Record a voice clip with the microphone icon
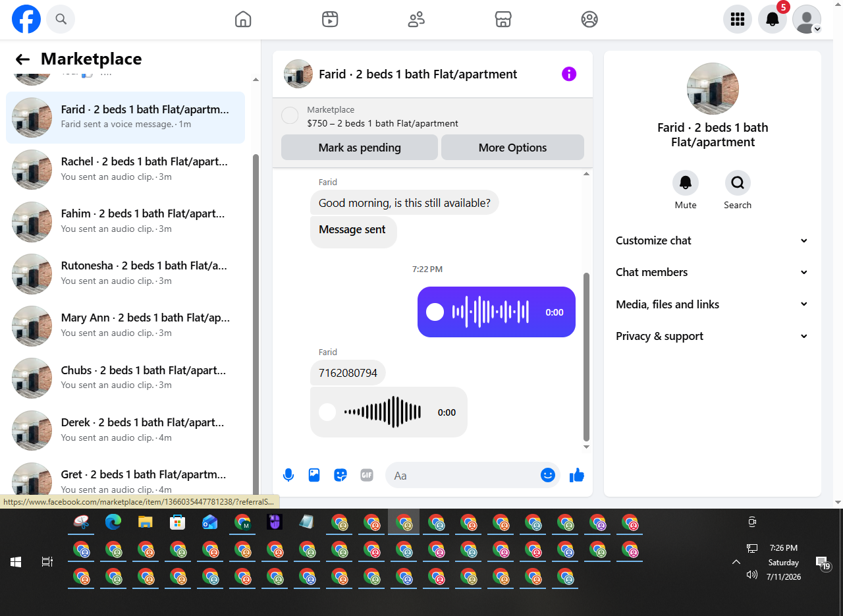 click(x=288, y=475)
